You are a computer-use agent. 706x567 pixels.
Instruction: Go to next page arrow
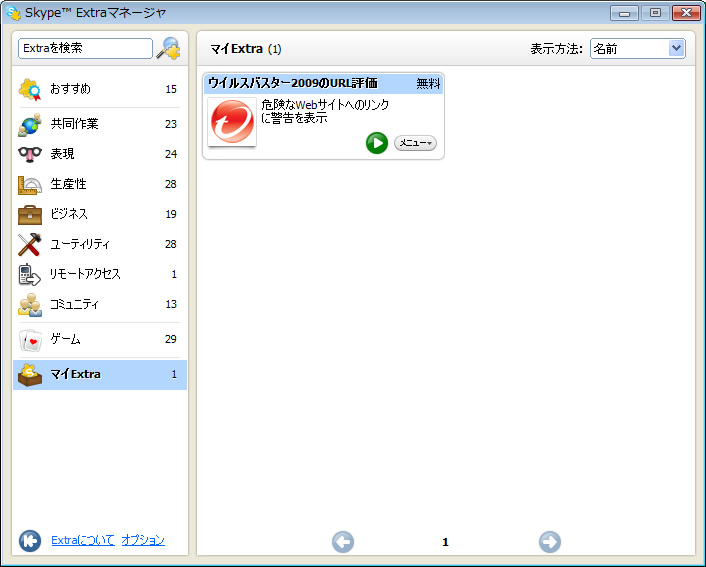549,542
